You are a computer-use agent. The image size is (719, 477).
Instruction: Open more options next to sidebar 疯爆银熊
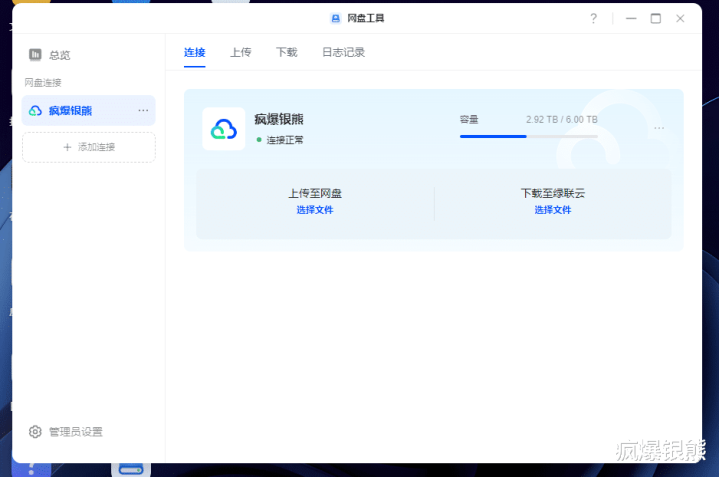point(143,111)
